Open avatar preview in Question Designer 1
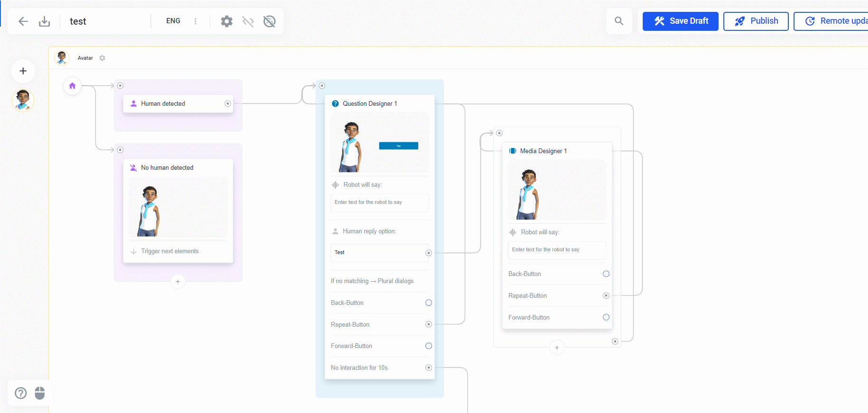Viewport: 868px width, 413px height. [x=379, y=142]
